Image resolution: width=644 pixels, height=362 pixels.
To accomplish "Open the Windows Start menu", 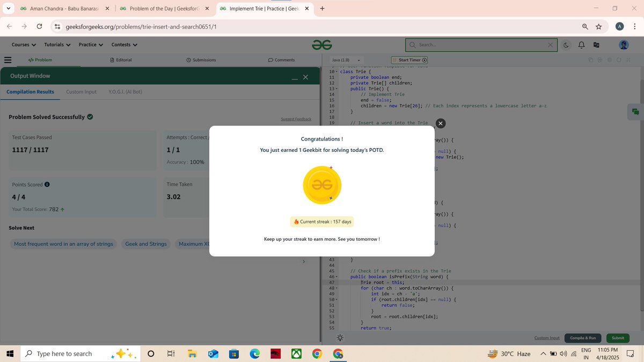I will [x=10, y=353].
